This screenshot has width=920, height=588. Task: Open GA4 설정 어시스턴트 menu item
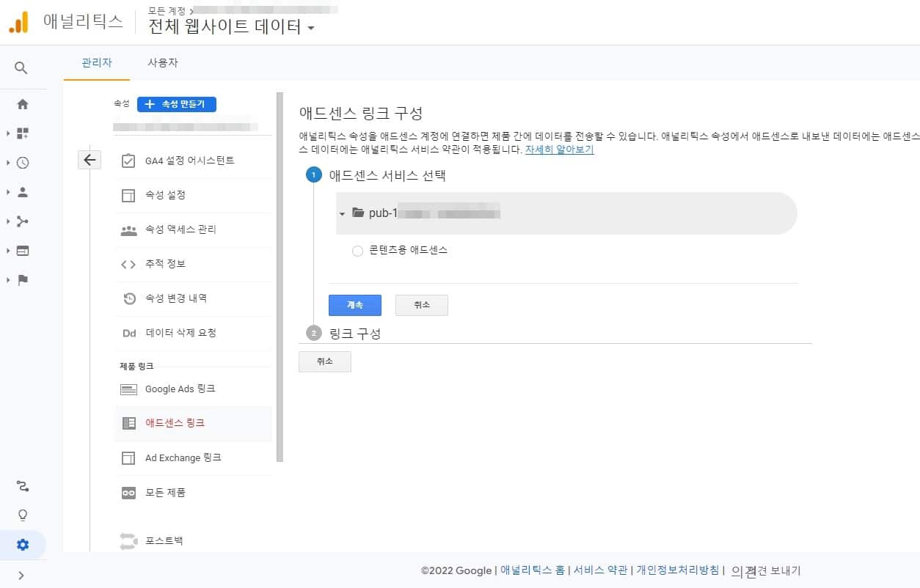(x=193, y=161)
